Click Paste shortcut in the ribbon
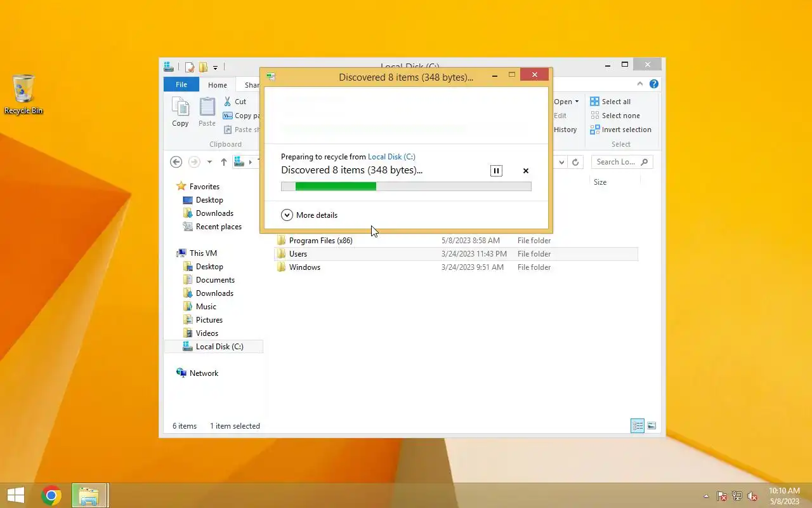Screen dimensions: 812x508 pyautogui.click(x=242, y=130)
